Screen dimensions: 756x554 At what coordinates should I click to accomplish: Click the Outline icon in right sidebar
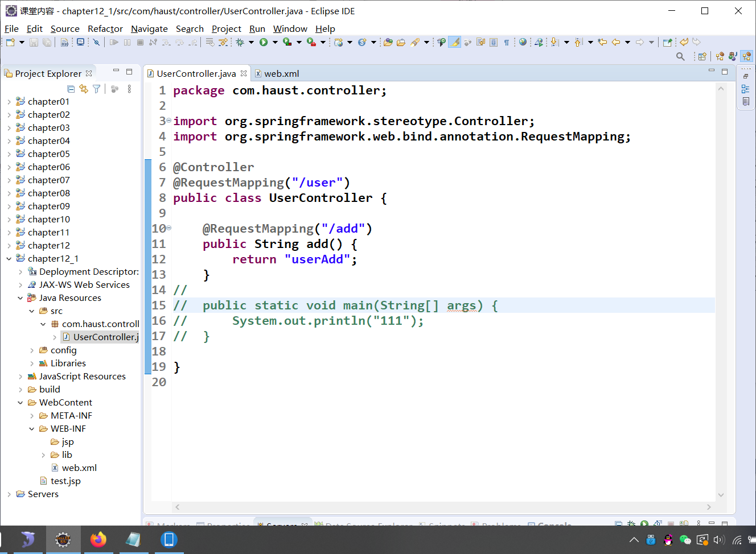[x=746, y=89]
